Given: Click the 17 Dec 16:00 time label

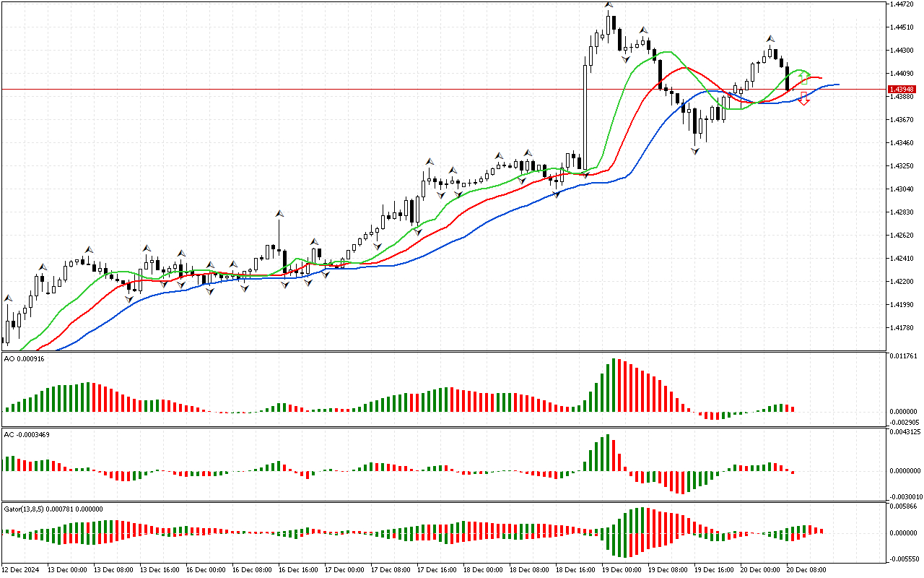Looking at the screenshot, I should pyautogui.click(x=437, y=569).
